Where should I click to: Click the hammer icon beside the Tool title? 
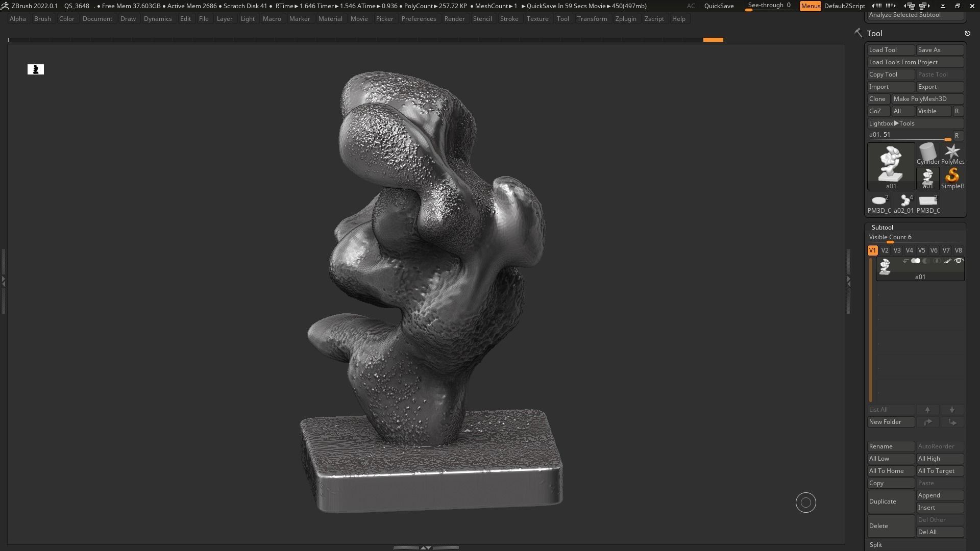[858, 33]
